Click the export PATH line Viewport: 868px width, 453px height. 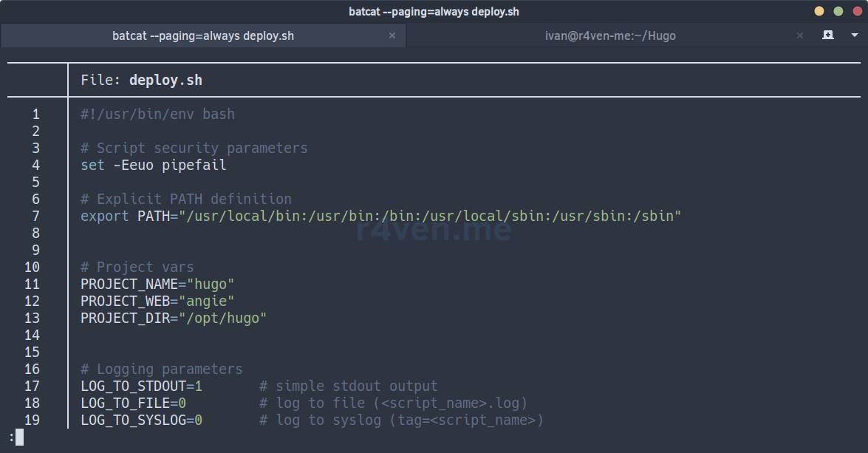pos(380,217)
